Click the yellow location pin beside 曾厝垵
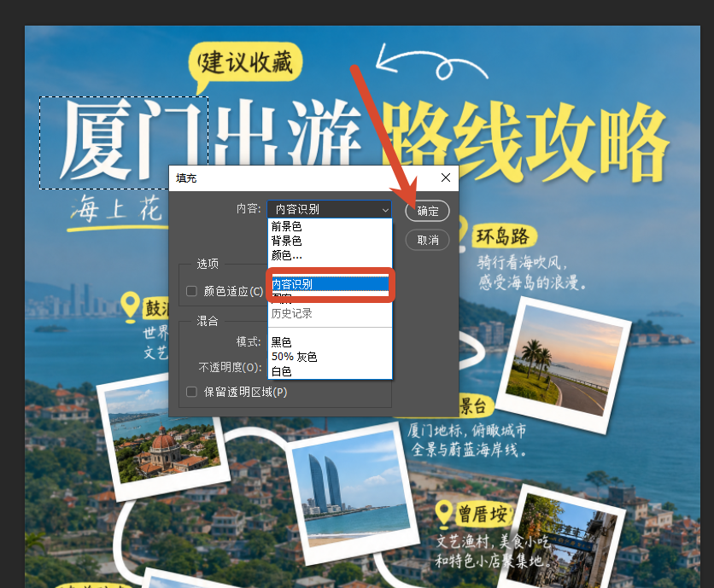 point(443,515)
